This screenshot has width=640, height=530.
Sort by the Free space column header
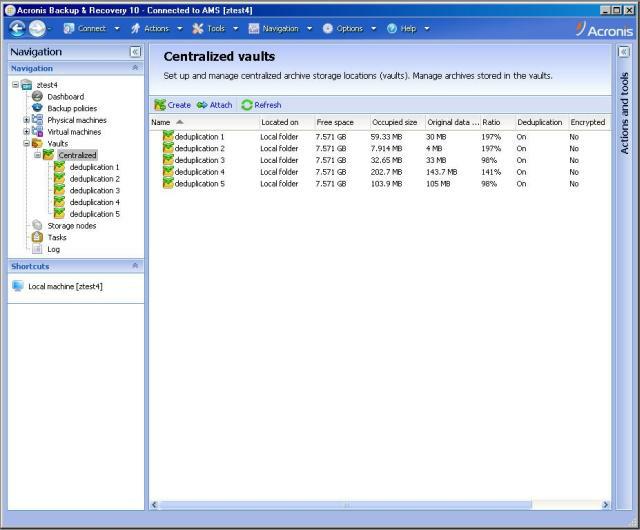(x=342, y=122)
